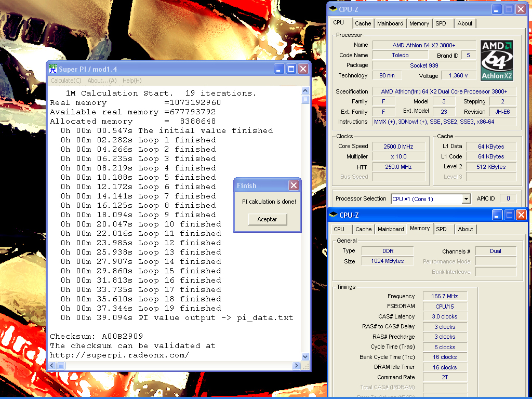Screen dimensions: 532x399
Task: Click the Super PI scroll up arrow
Action: coord(305,91)
